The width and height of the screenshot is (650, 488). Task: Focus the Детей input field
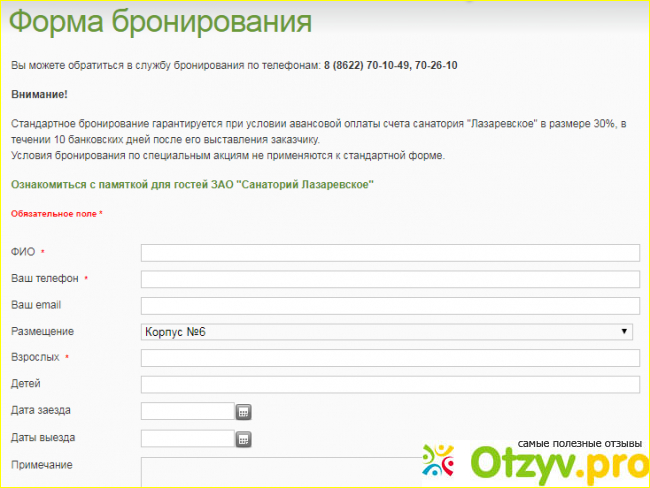click(389, 385)
